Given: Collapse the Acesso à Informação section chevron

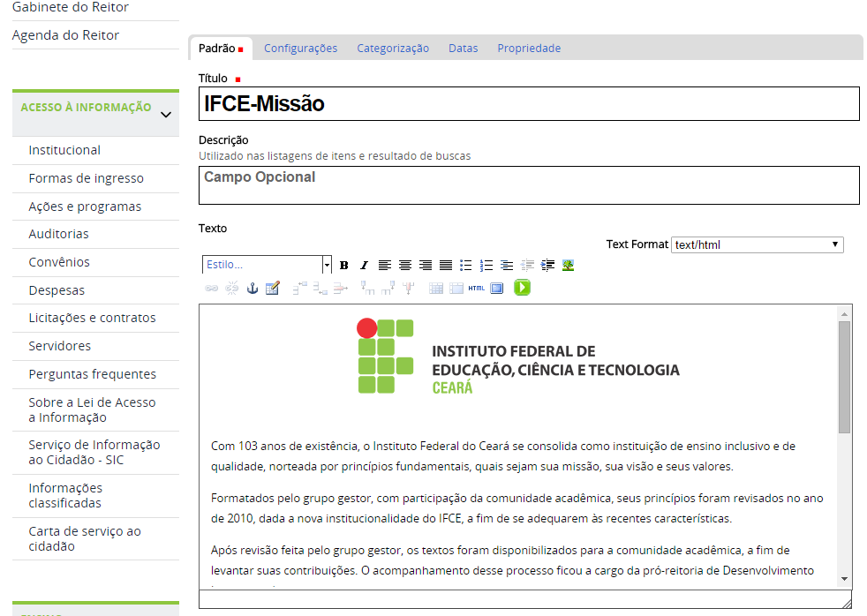Looking at the screenshot, I should click(165, 115).
